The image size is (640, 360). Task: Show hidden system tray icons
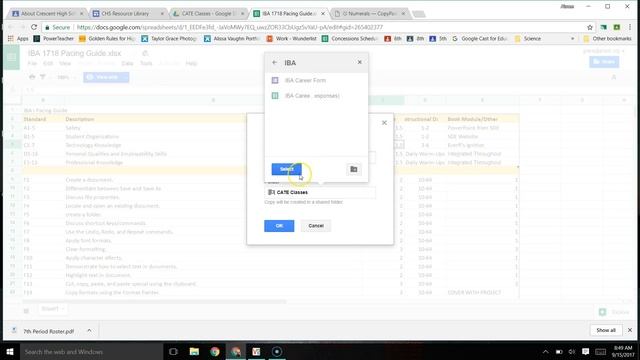pos(545,351)
